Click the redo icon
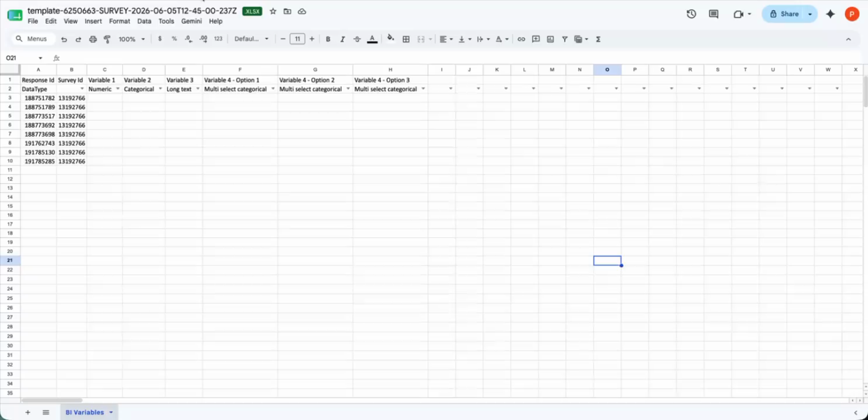 point(78,39)
